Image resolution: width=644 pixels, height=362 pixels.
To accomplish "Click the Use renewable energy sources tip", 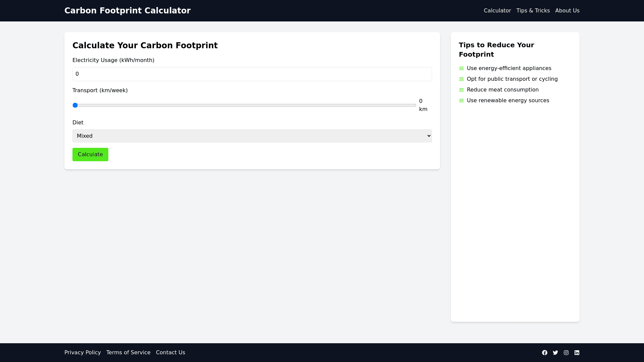I will tap(508, 101).
